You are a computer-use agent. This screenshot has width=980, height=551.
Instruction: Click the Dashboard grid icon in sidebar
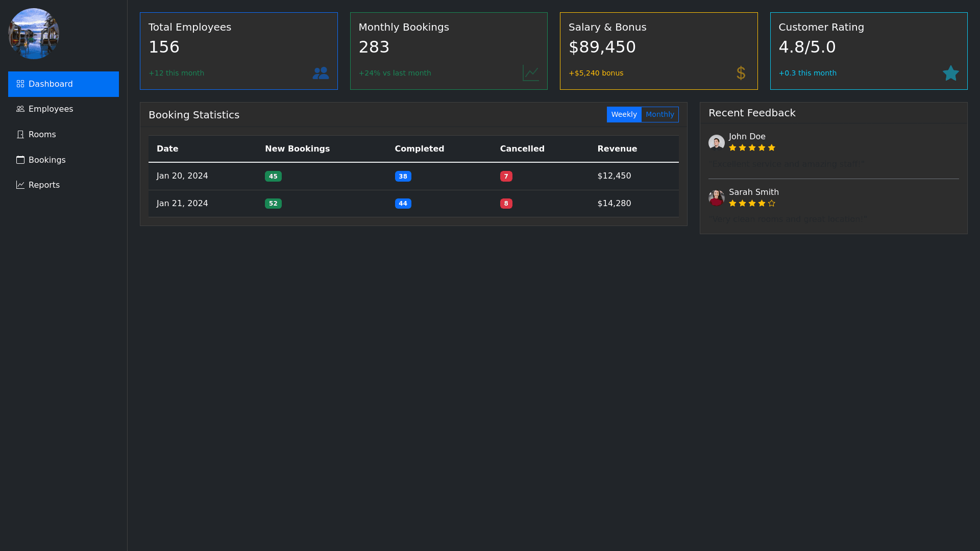point(20,84)
